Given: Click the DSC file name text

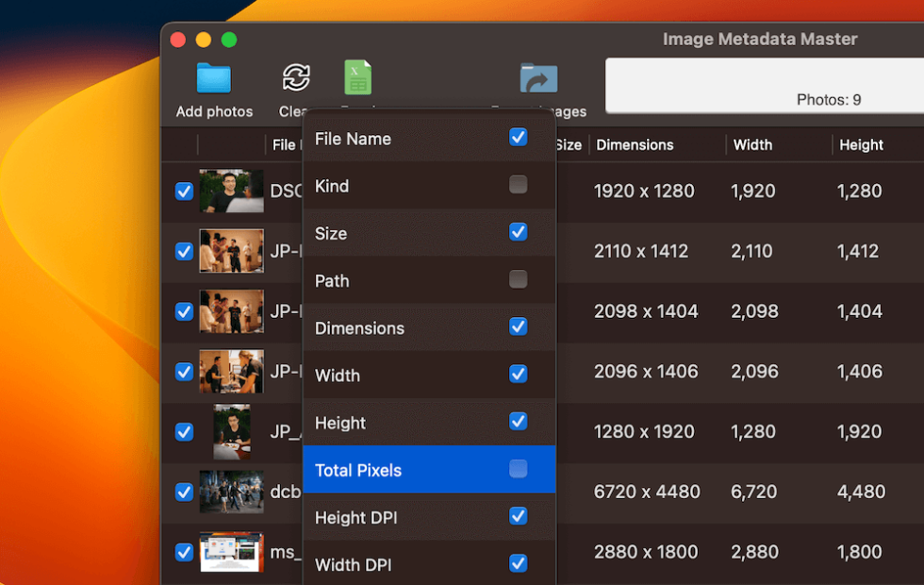Looking at the screenshot, I should click(x=286, y=191).
